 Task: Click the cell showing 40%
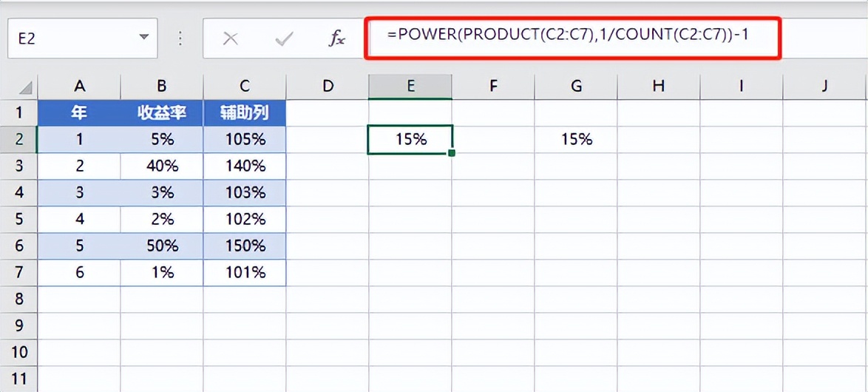tap(162, 166)
